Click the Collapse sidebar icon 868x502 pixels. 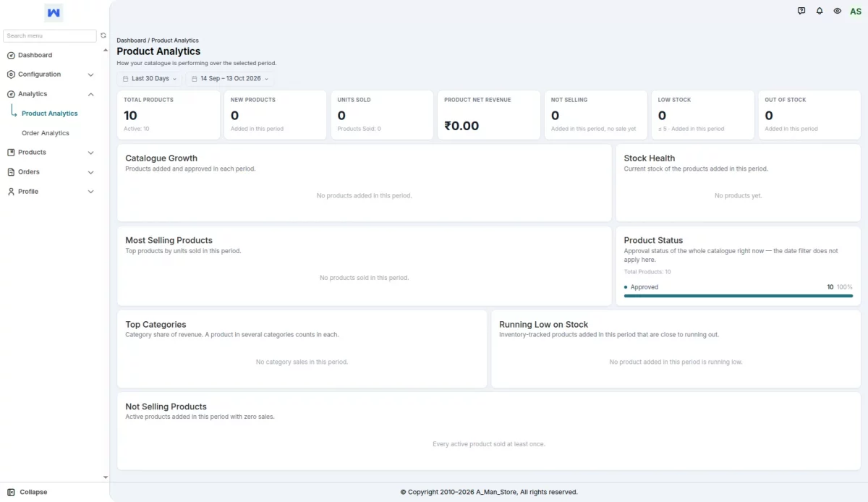(x=11, y=492)
